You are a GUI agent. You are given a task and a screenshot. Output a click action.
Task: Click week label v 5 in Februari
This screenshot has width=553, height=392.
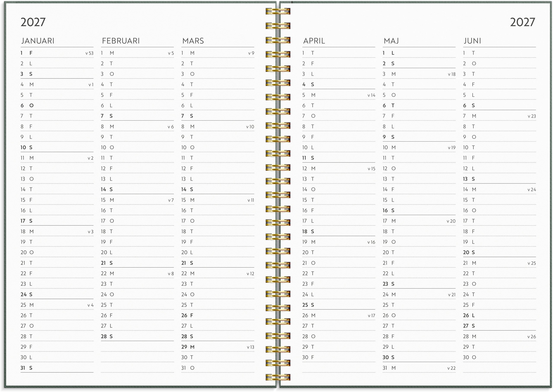click(x=171, y=53)
